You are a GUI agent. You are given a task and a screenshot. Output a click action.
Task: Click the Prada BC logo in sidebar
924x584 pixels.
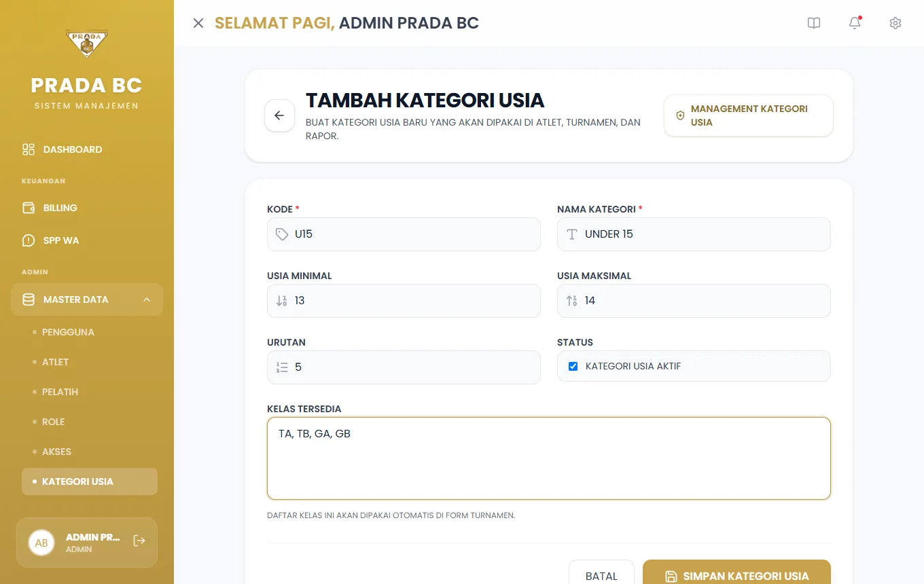coord(87,43)
